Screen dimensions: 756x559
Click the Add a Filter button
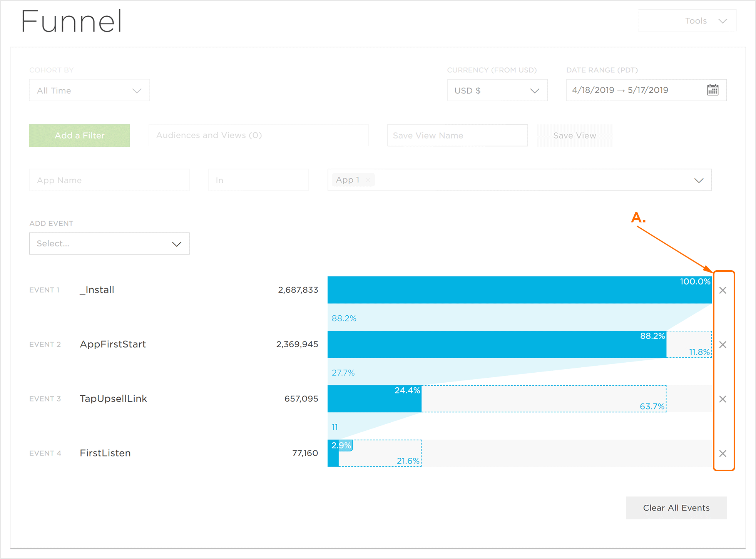80,136
